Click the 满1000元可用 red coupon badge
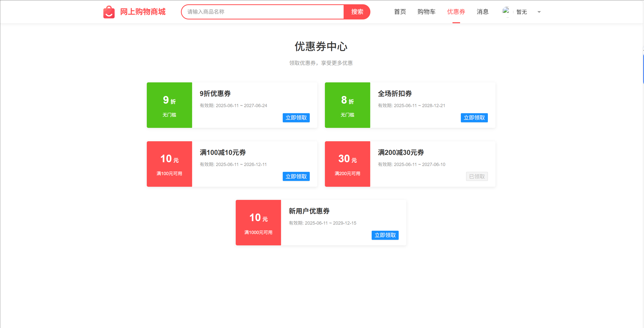 pos(258,223)
